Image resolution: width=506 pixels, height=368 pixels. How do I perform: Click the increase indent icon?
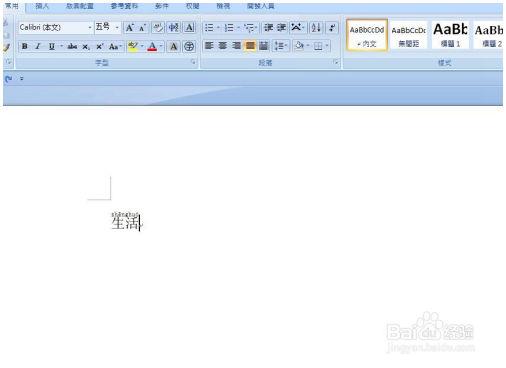[282, 27]
